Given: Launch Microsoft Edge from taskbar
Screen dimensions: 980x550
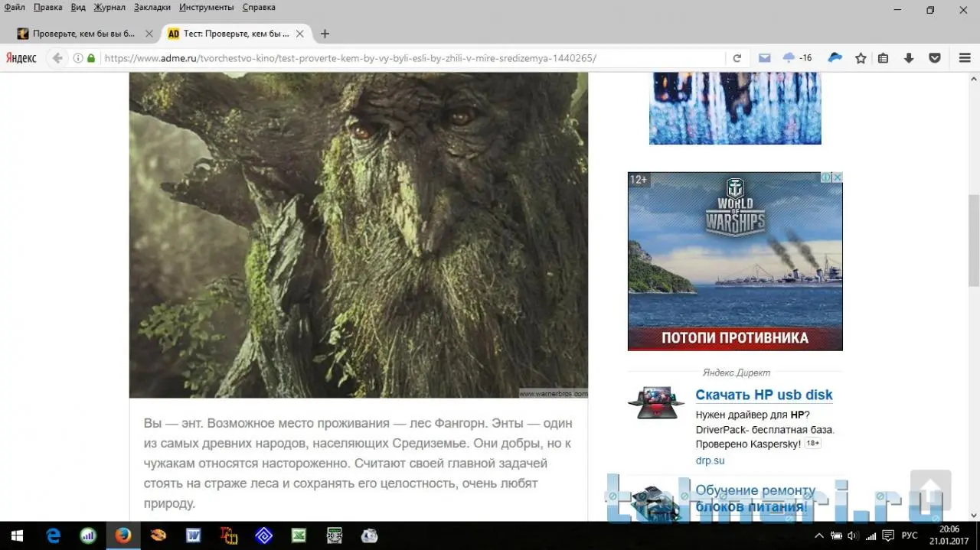Looking at the screenshot, I should pyautogui.click(x=53, y=535).
